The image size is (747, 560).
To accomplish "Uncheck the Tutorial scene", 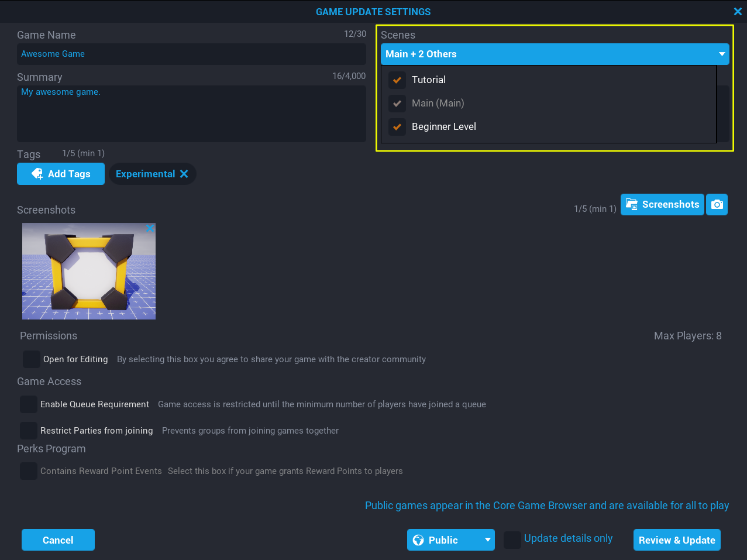I will (397, 80).
